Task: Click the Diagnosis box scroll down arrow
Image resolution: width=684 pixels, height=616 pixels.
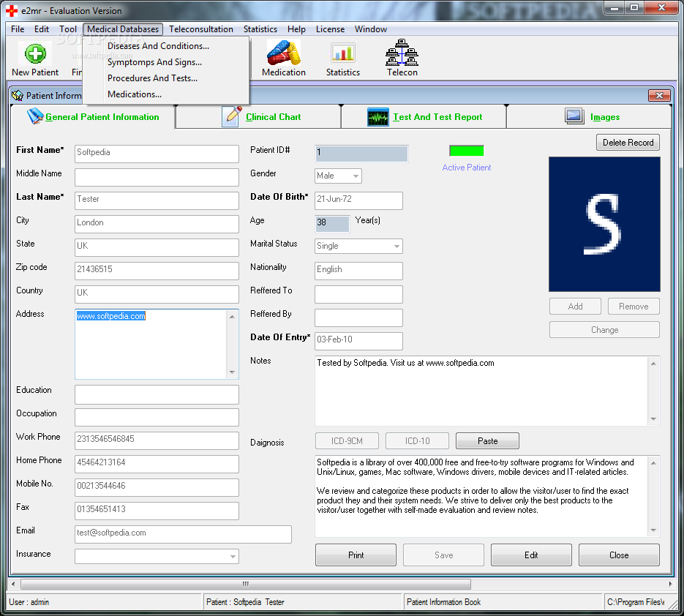Action: (x=653, y=530)
